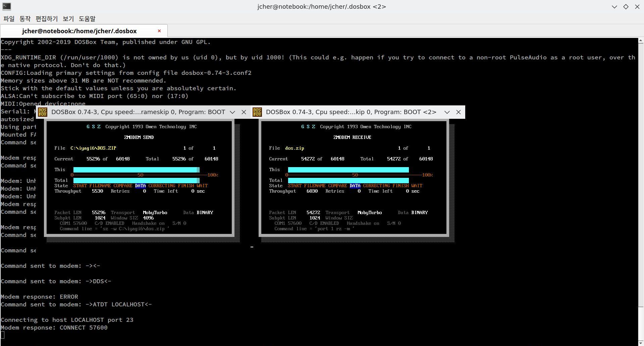
Task: Click the BINARY data type in send window
Action: click(205, 212)
